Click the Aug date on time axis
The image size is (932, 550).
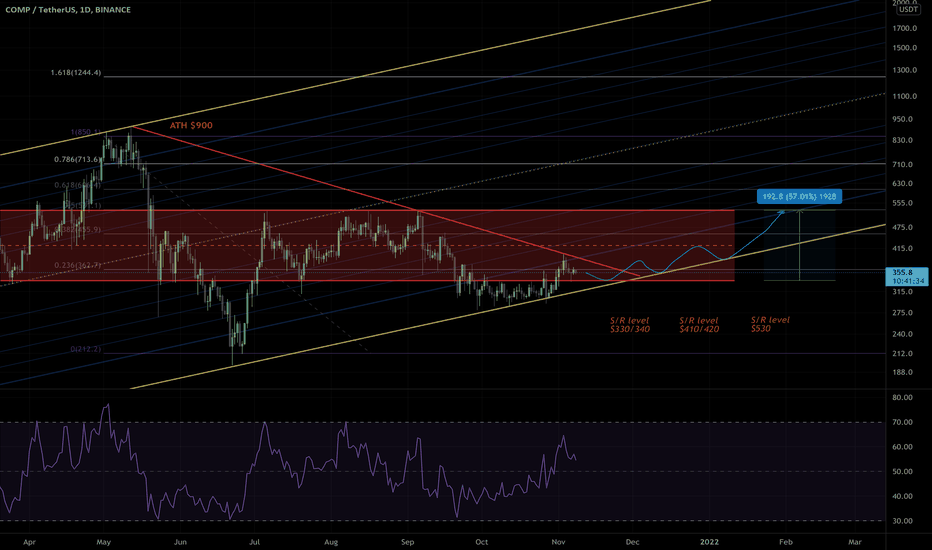coord(331,542)
